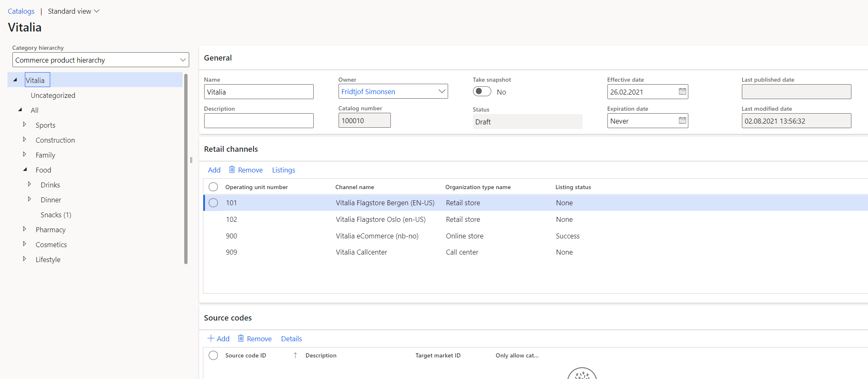
Task: Click the Success listing status cell
Action: pyautogui.click(x=568, y=236)
